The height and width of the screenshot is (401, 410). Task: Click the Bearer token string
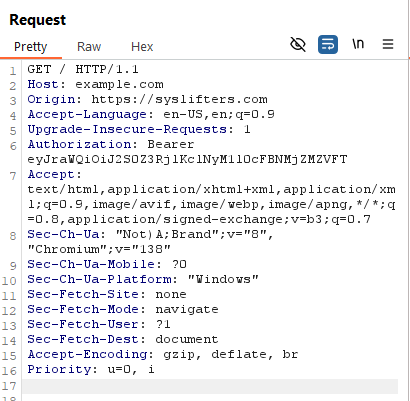(187, 159)
